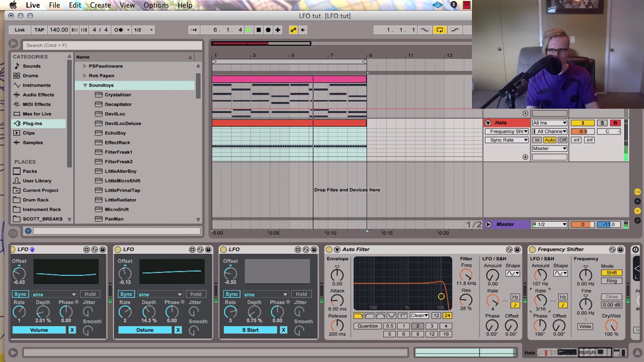This screenshot has width=644, height=362.
Task: Unmap the Detune LFO with its X button
Action: (x=178, y=330)
